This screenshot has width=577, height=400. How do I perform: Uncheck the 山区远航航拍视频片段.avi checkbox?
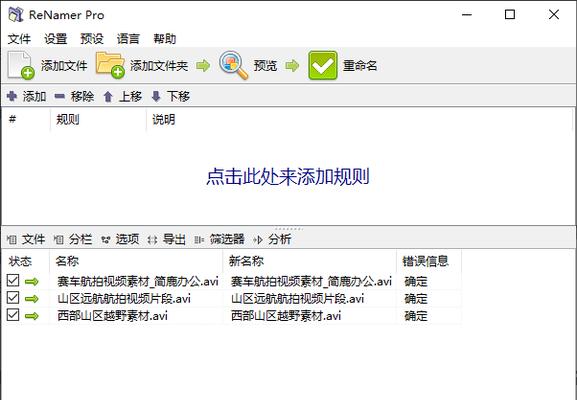click(x=13, y=298)
